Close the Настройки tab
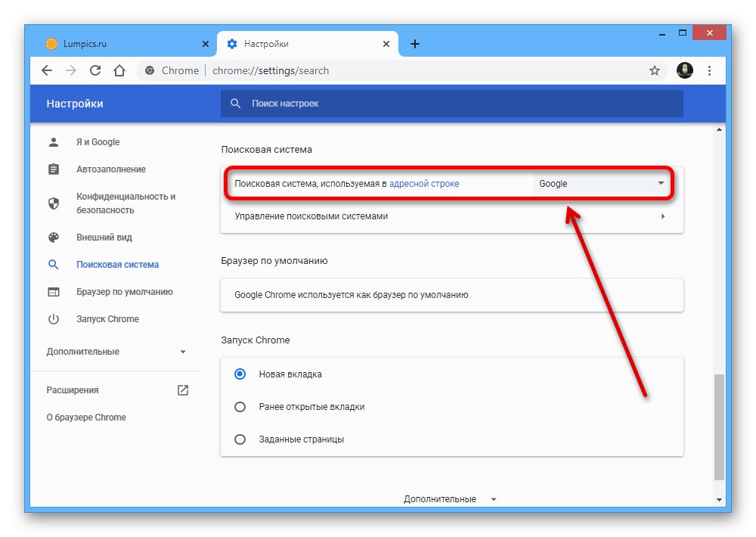Screen dimensions: 756x537 click(386, 44)
